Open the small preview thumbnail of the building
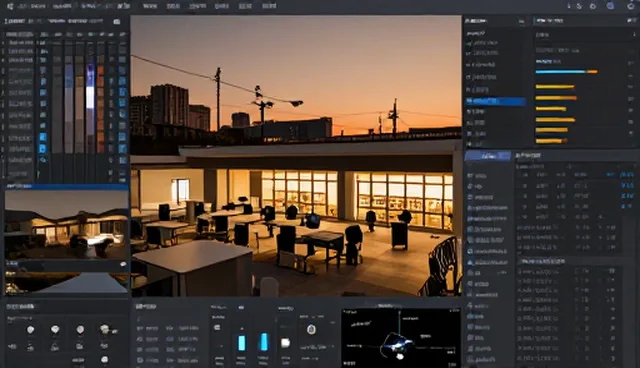640x368 pixels. (66, 224)
